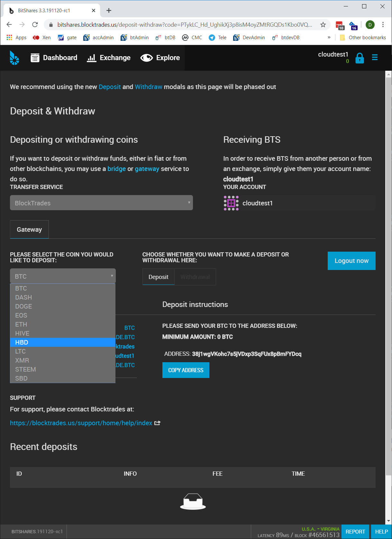Switch to the Withdrawal tab

(x=195, y=277)
